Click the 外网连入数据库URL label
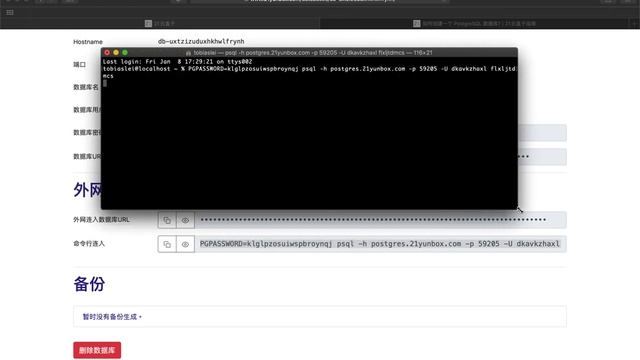640x360 pixels. click(x=101, y=220)
